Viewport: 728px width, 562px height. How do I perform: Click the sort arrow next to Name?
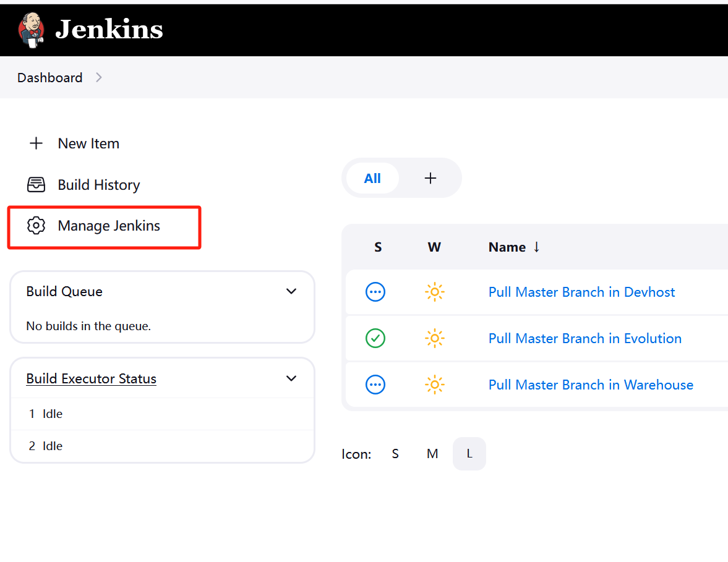pyautogui.click(x=536, y=247)
